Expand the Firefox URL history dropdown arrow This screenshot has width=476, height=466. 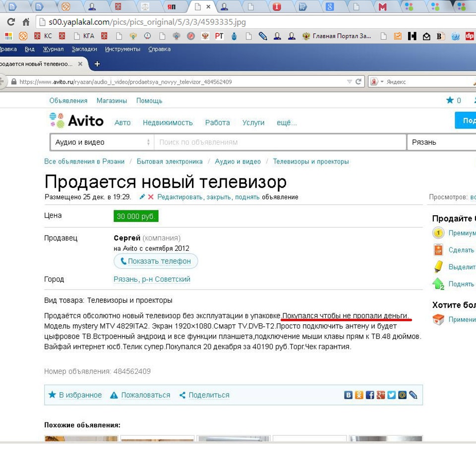(350, 81)
